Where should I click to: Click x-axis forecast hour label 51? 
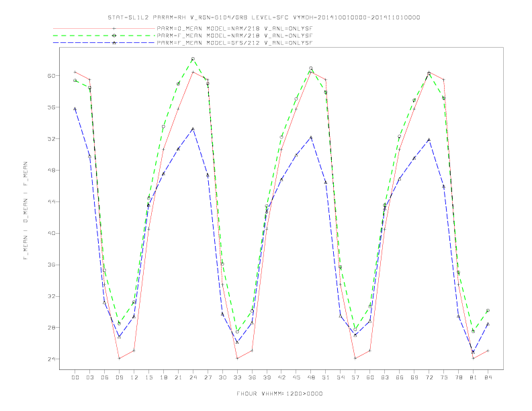coord(326,377)
